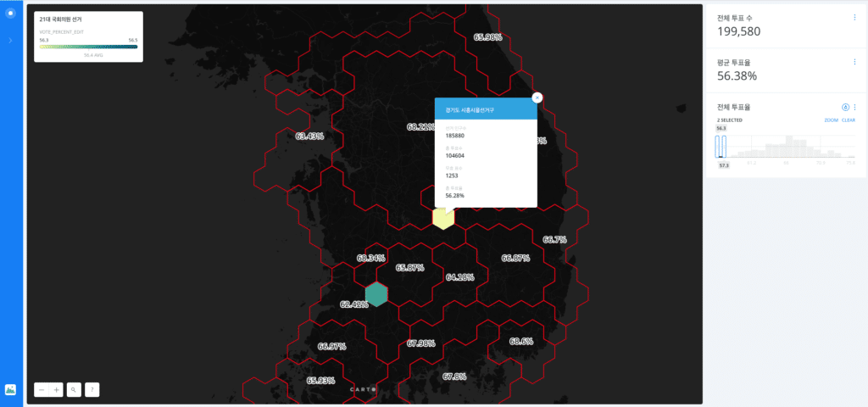Open the basemap image icon at sidebar bottom

tap(10, 389)
